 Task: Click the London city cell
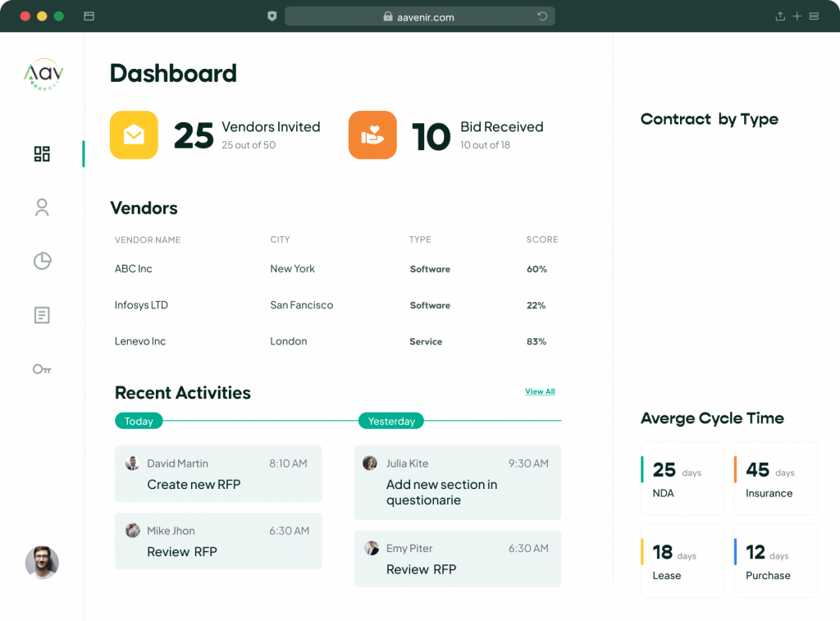(289, 341)
